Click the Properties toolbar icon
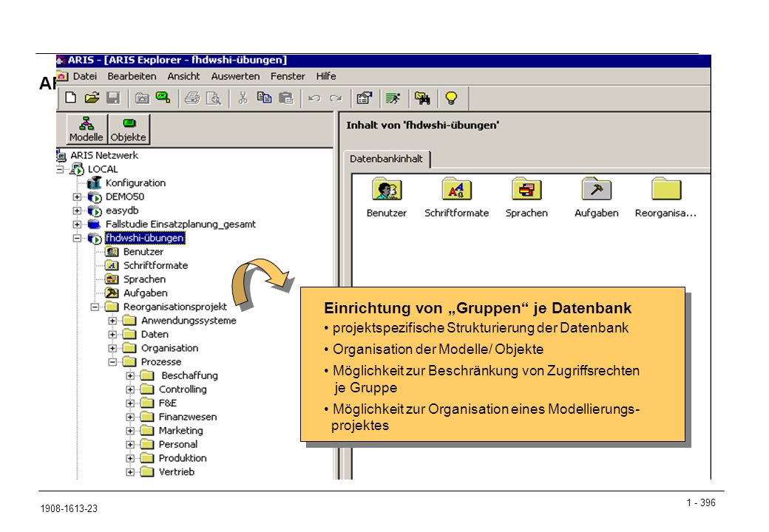This screenshot has height=532, width=769. point(365,98)
